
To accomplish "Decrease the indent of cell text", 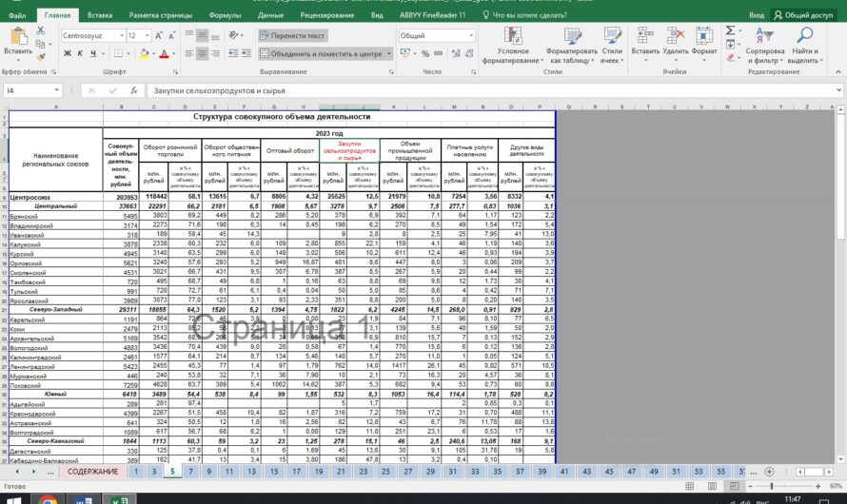I will click(x=233, y=53).
